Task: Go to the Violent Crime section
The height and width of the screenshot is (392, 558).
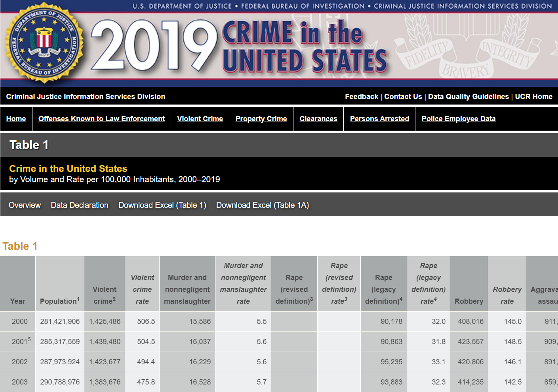Action: (x=200, y=119)
